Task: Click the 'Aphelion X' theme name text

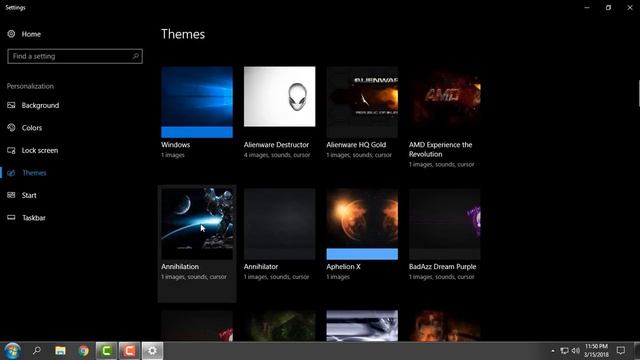Action: 343,267
